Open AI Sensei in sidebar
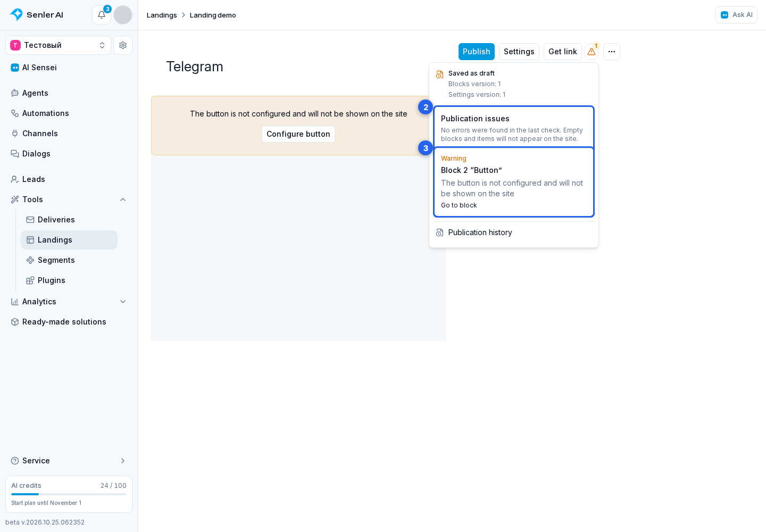766x532 pixels. click(x=69, y=68)
